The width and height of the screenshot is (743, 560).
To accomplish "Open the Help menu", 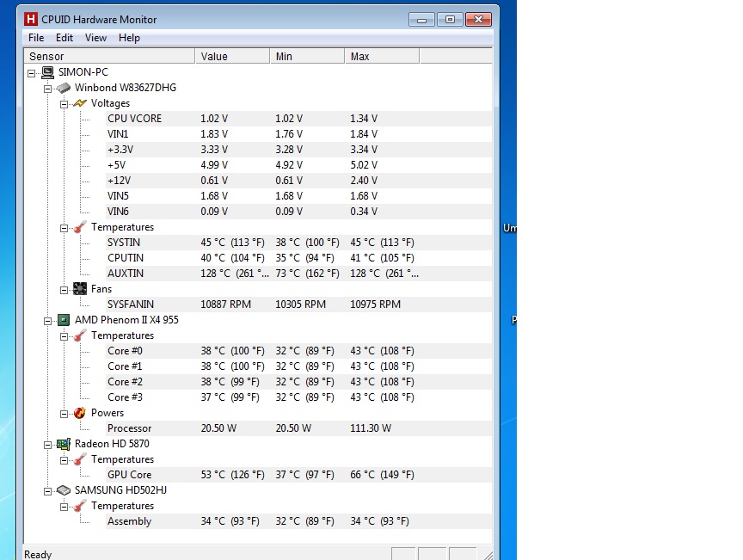I will click(129, 38).
